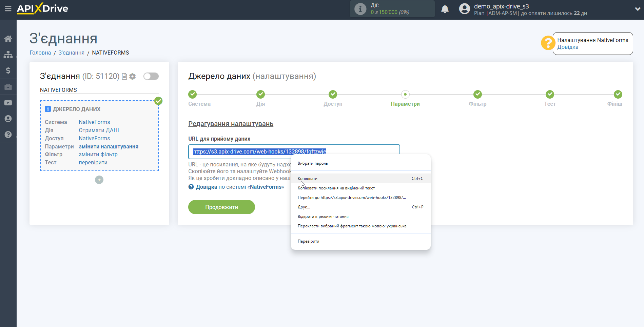Open the help question sidebar icon
Viewport: 644px width, 327px height.
(8, 135)
